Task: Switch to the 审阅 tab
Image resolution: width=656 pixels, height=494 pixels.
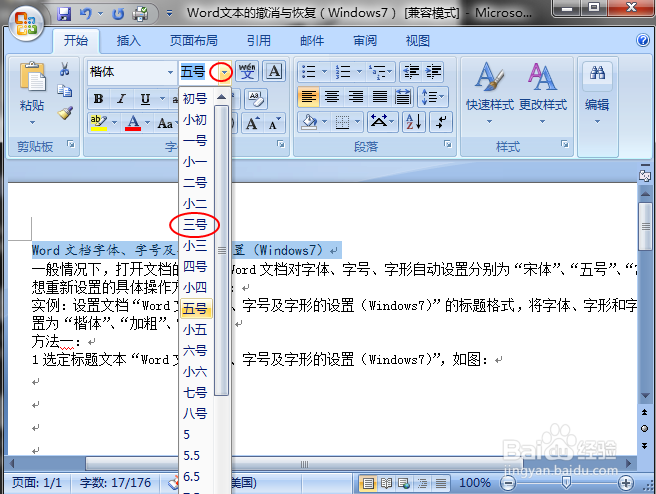Action: point(365,41)
